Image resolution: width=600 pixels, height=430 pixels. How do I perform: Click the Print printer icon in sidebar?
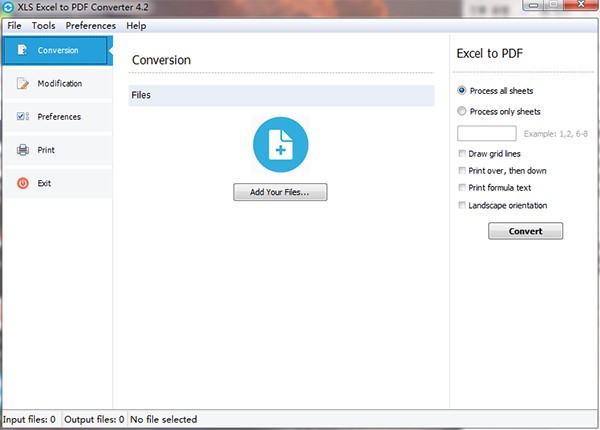pos(23,150)
